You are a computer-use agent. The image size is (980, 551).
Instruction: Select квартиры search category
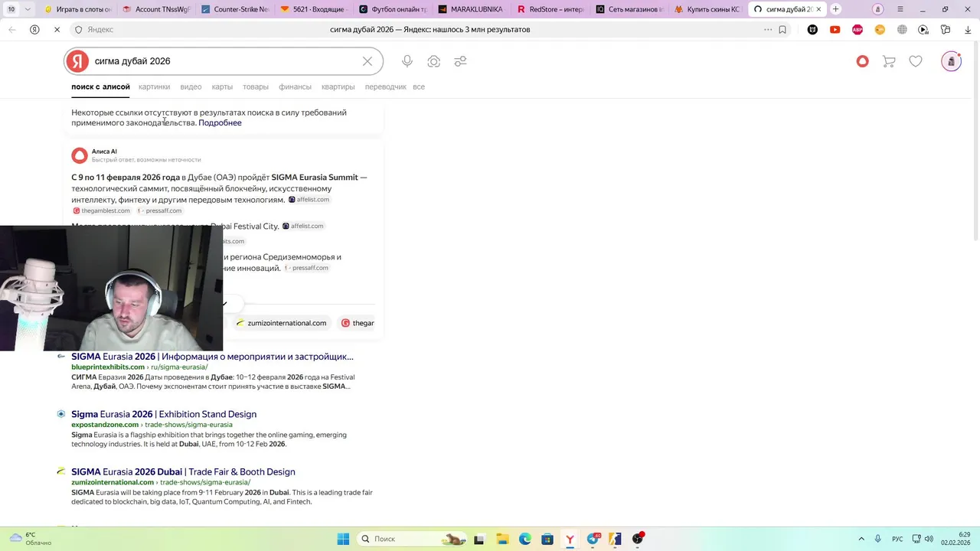point(338,87)
